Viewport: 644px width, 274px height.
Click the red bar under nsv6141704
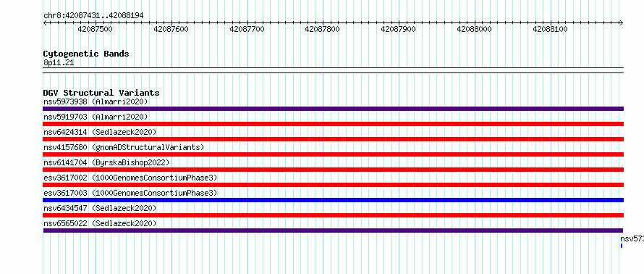tap(333, 170)
